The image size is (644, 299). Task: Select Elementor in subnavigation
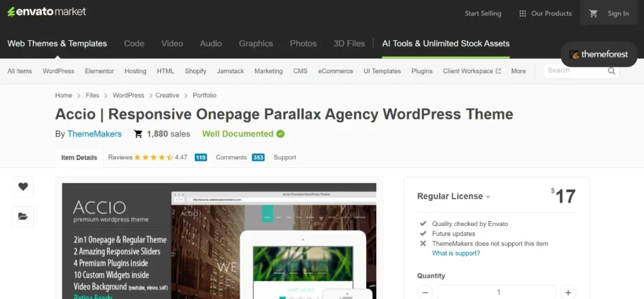click(99, 71)
